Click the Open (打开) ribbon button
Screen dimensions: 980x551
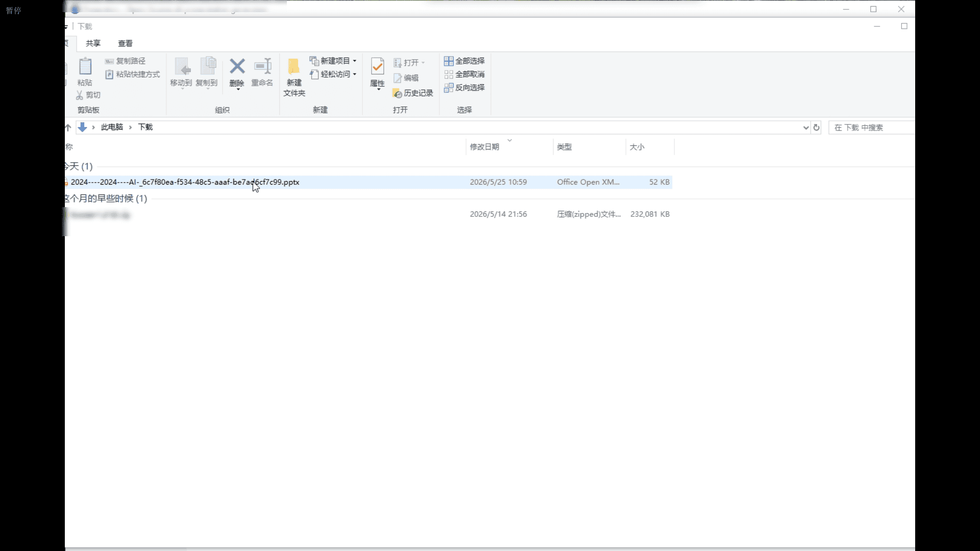[406, 63]
